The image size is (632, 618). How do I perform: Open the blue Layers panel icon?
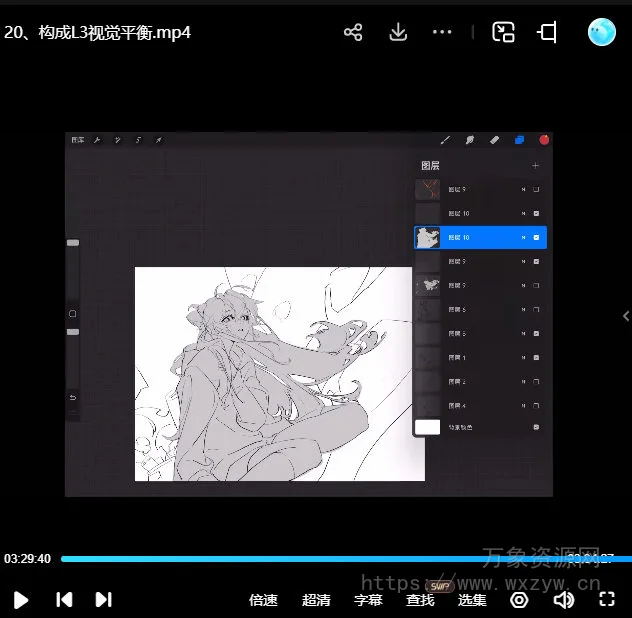(519, 140)
